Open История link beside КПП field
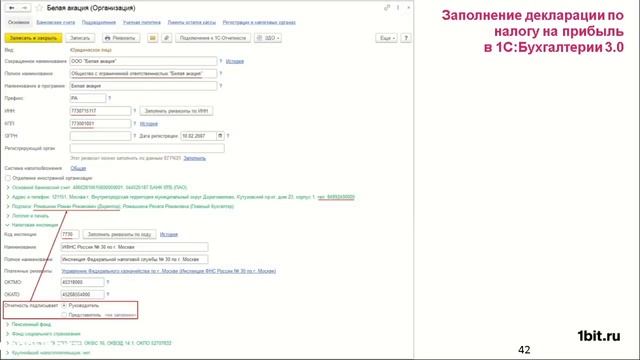Screen dimensions: 640x360 149,123
